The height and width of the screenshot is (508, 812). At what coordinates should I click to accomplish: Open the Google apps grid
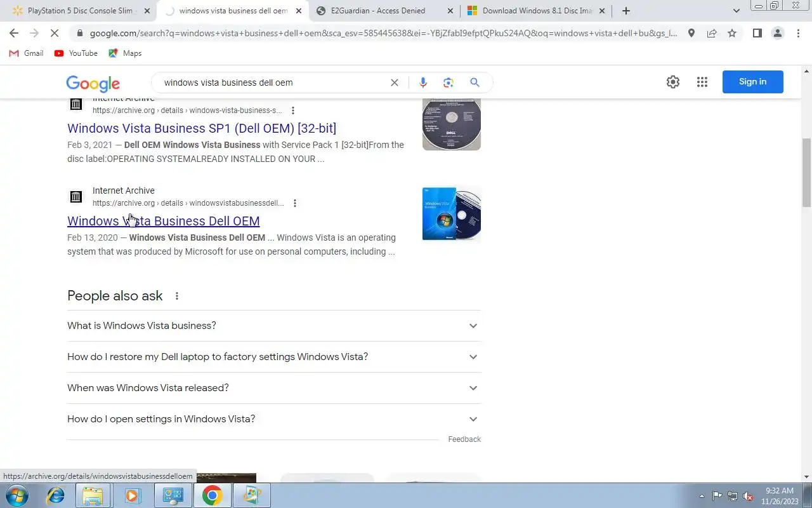pos(702,82)
